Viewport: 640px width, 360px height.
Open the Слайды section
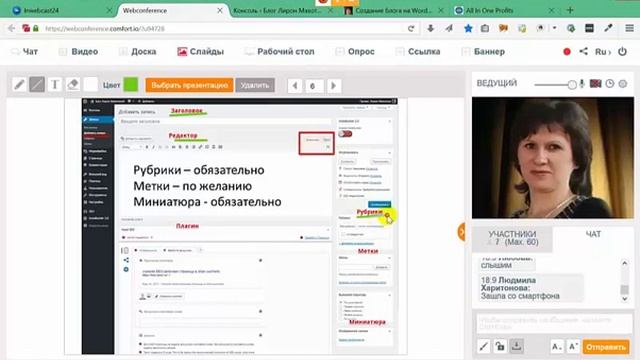[200, 51]
